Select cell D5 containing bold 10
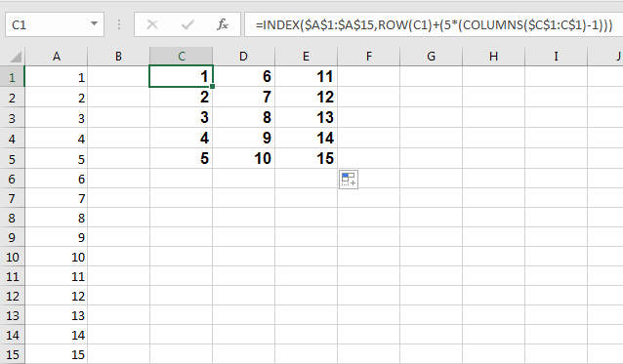 (243, 159)
